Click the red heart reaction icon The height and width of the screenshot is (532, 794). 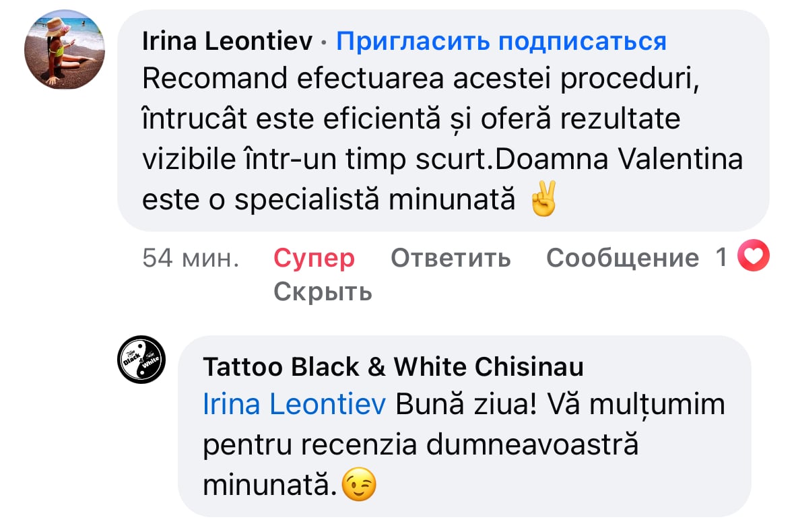pos(753,256)
